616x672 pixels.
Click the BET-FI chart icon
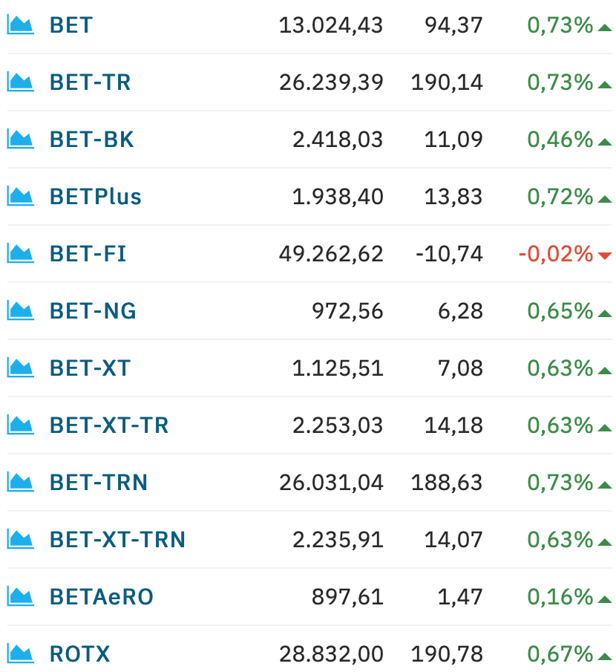click(x=20, y=253)
